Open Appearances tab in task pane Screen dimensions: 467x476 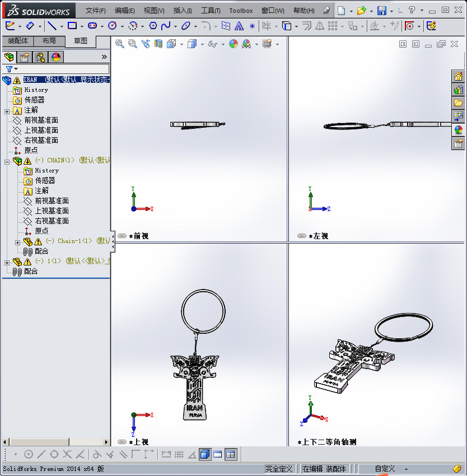click(x=458, y=130)
